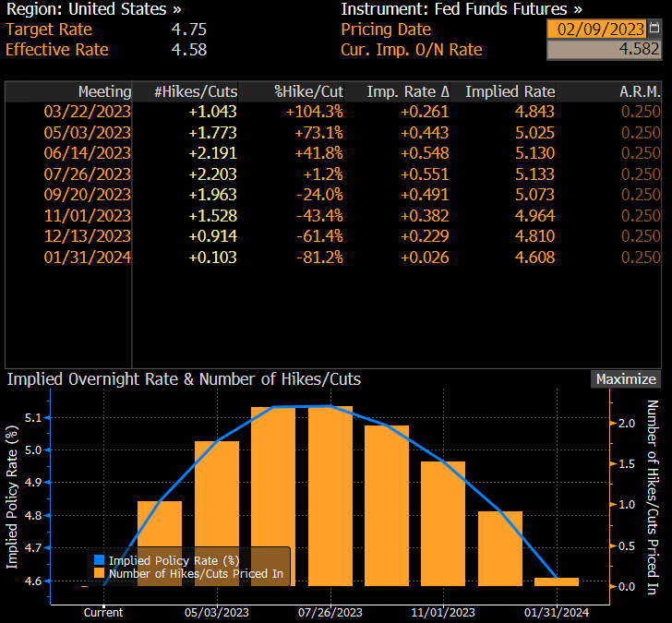The image size is (672, 623).
Task: Click the A.R.M. column header
Action: coord(639,91)
